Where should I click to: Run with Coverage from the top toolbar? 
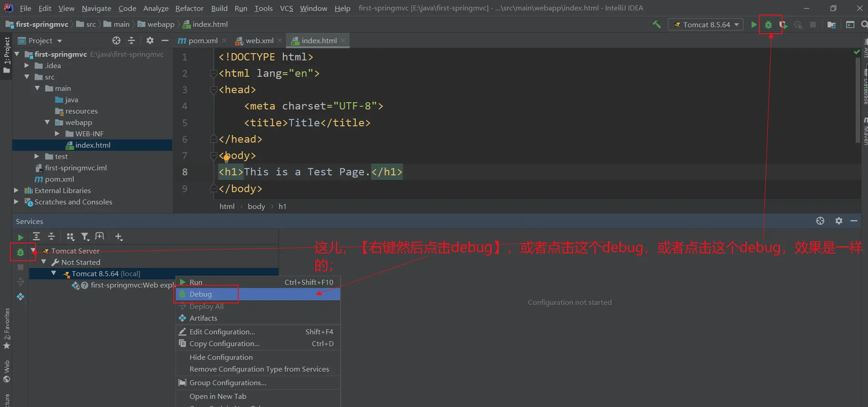coord(783,25)
